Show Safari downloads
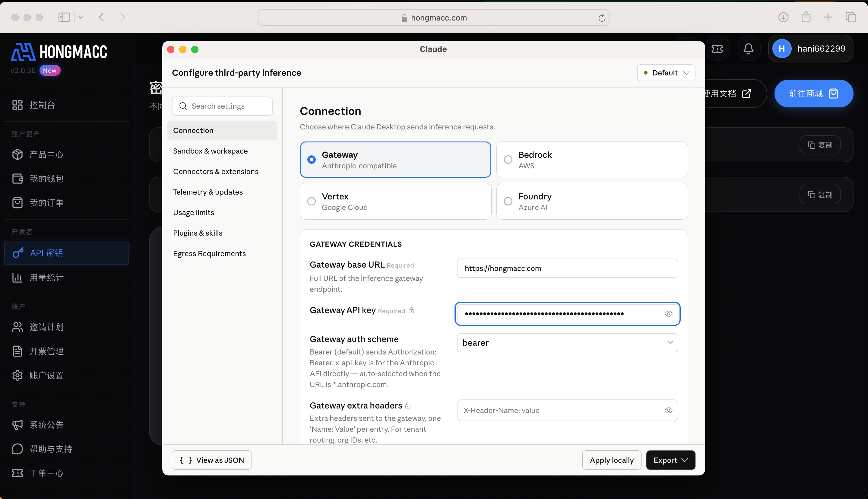This screenshot has height=499, width=868. [x=783, y=17]
